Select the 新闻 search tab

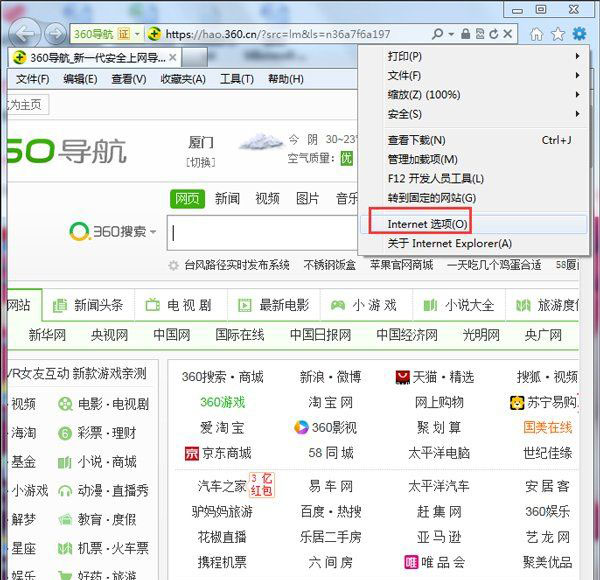pos(227,199)
